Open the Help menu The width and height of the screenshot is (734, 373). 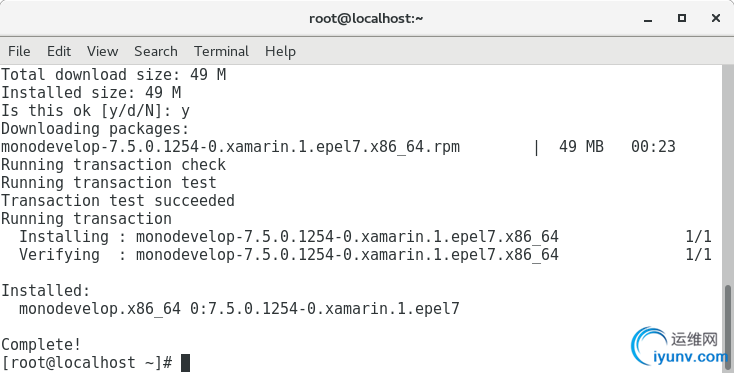tap(280, 51)
